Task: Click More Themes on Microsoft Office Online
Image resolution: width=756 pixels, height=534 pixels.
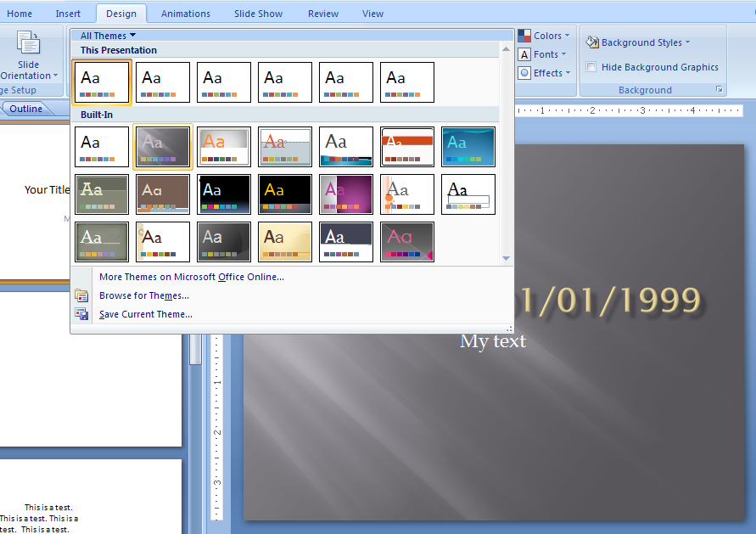Action: coord(192,277)
